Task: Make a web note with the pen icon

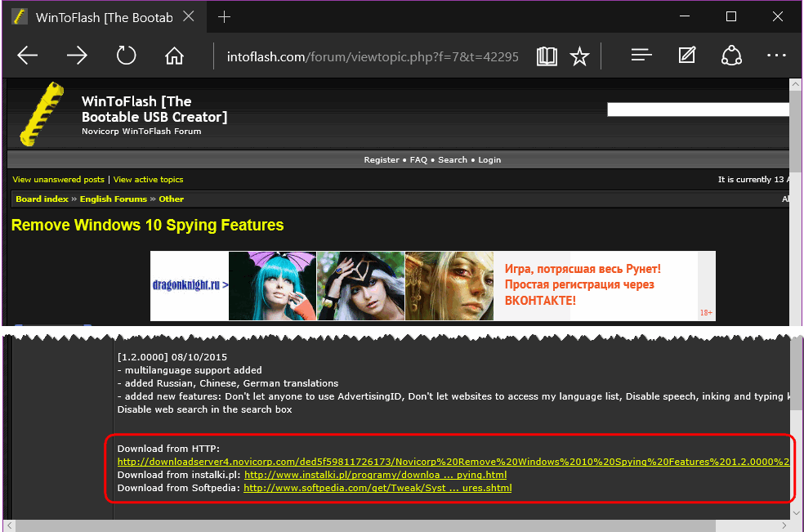Action: click(x=686, y=55)
